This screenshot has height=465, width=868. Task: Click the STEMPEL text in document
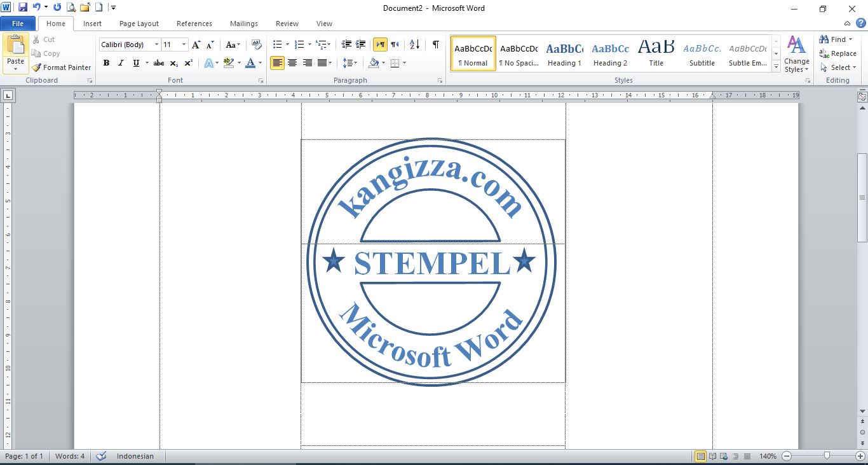(432, 264)
